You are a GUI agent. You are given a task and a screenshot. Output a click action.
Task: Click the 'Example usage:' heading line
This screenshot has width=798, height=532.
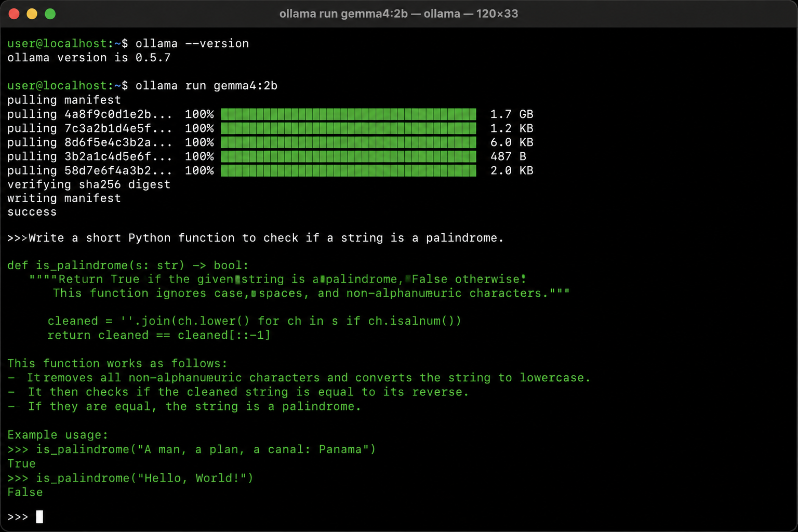click(x=58, y=435)
